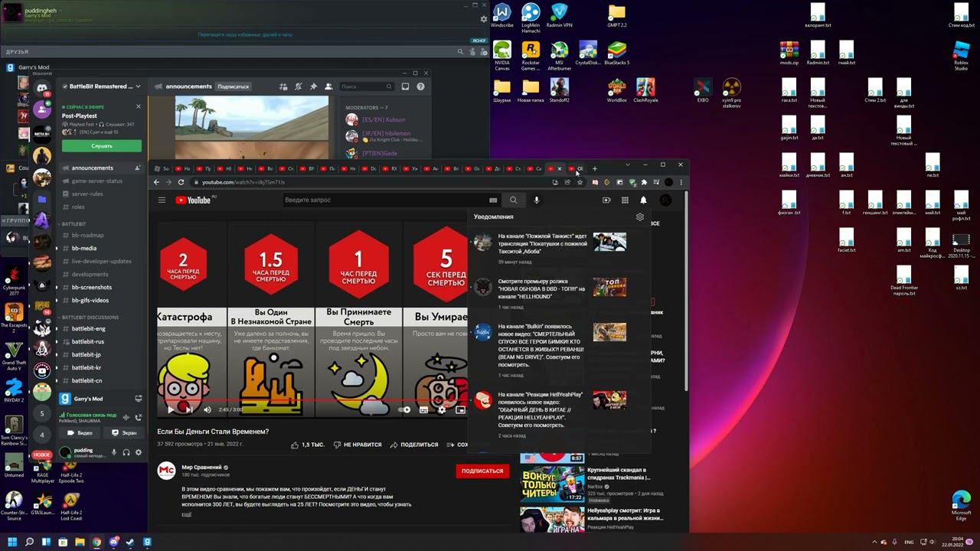980x551 pixels.
Task: Toggle headphones deafen in Discord
Action: (x=126, y=452)
